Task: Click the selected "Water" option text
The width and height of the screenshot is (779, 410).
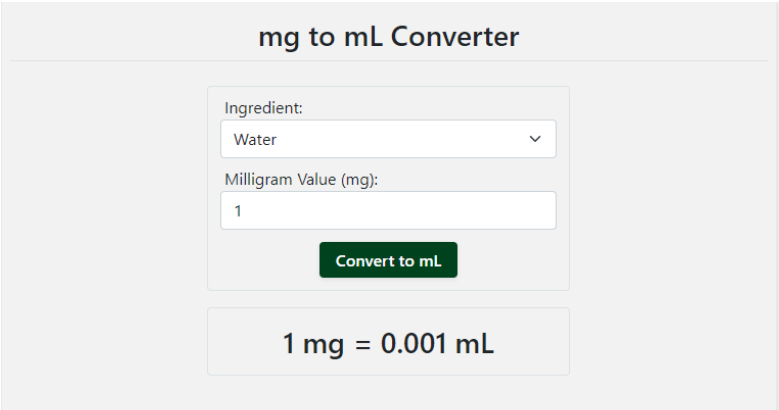Action: click(x=255, y=140)
